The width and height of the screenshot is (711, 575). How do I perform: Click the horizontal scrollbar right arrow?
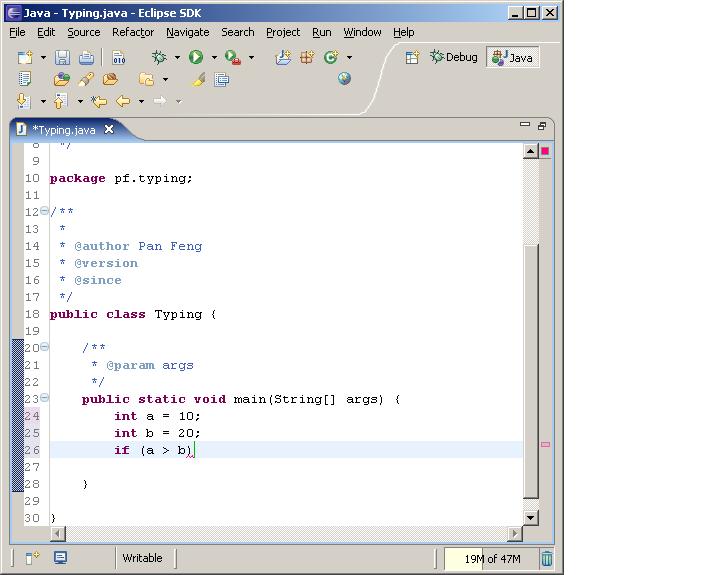(515, 534)
